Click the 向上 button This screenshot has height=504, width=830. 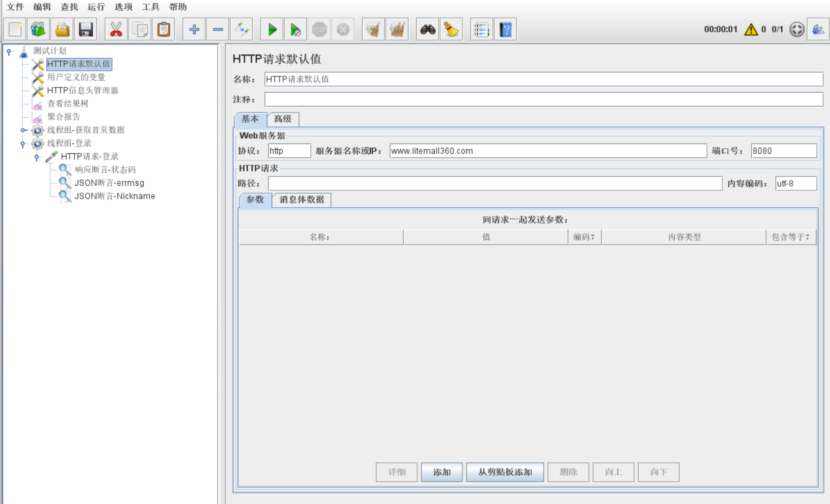[613, 472]
